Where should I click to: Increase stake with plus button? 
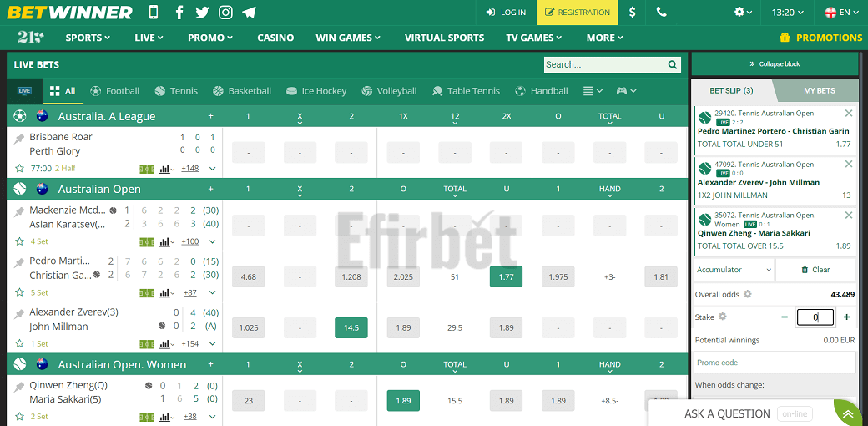point(846,317)
